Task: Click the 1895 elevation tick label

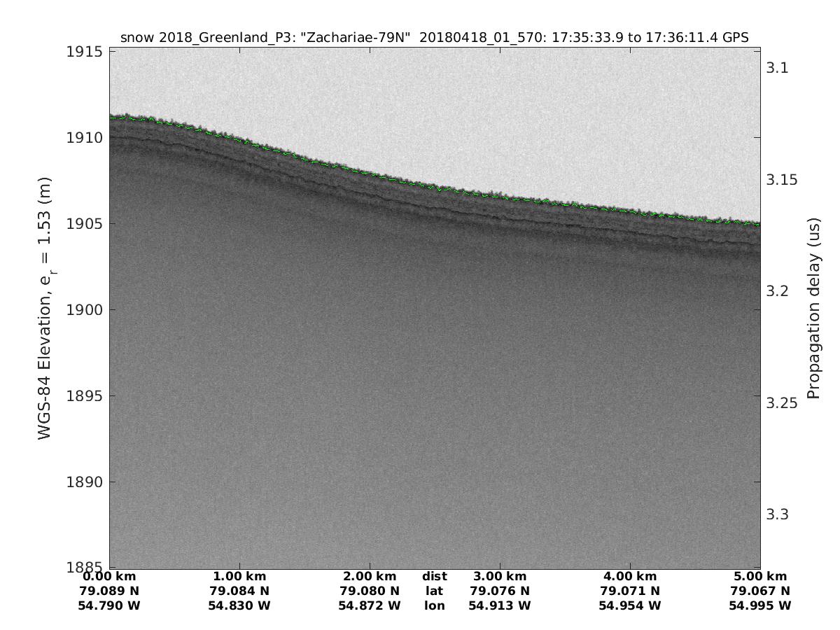Action: pyautogui.click(x=83, y=396)
